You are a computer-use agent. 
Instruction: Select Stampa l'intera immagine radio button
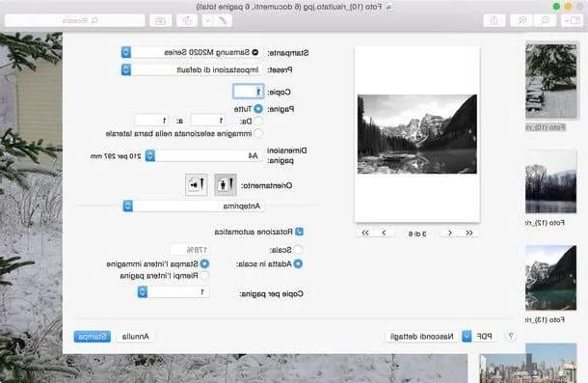pos(204,264)
